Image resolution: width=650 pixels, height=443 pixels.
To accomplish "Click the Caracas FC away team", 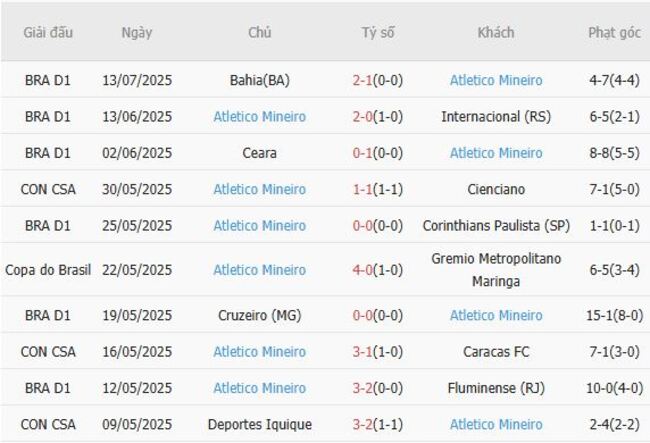I will (496, 352).
